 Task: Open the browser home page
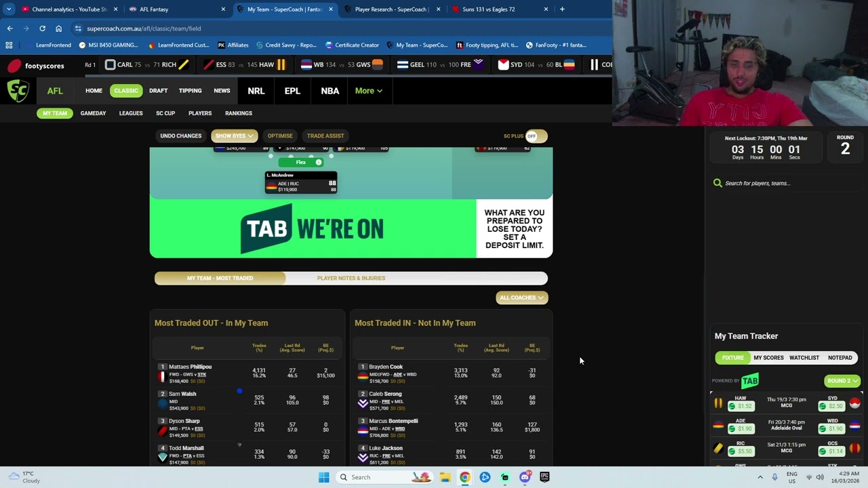point(58,28)
